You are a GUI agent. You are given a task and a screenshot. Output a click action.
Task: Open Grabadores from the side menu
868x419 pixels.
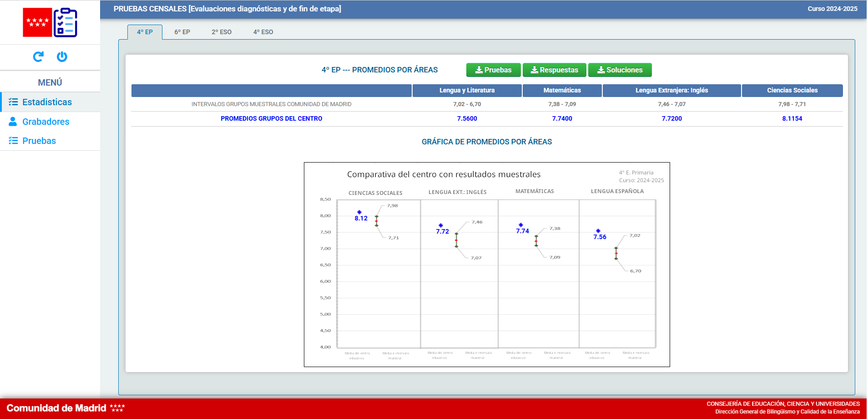coord(45,122)
